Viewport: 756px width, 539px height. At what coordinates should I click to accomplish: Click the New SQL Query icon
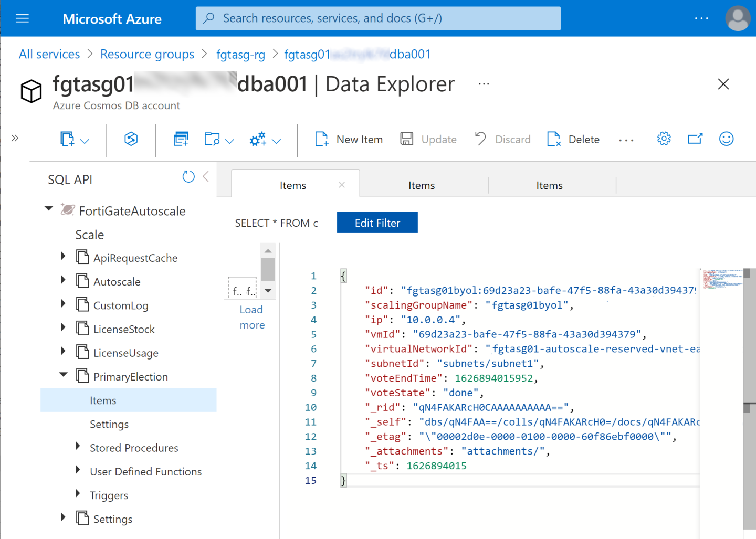[x=181, y=139]
